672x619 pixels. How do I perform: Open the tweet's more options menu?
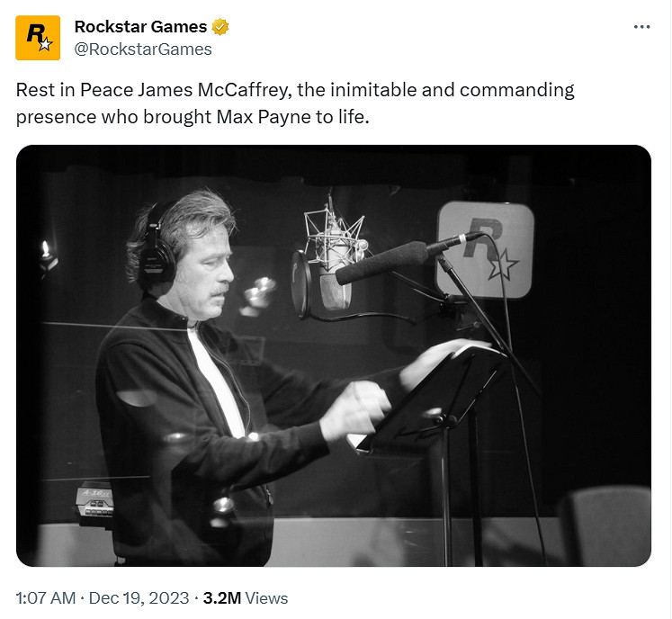click(x=641, y=27)
